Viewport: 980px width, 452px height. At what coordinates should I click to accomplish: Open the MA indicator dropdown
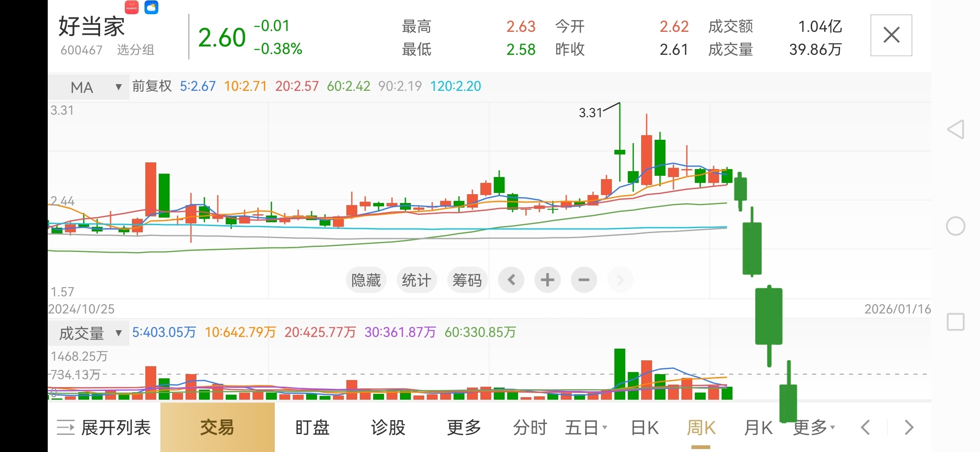pos(89,87)
